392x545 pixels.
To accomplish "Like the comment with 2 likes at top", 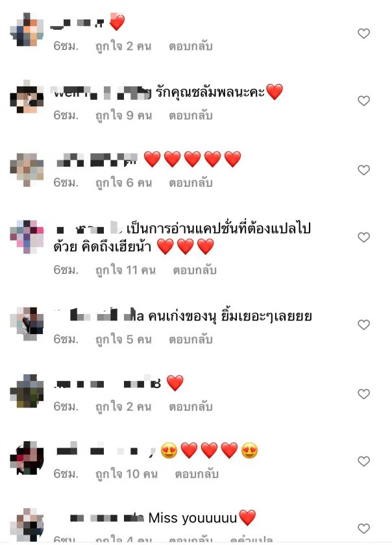I will 363,33.
